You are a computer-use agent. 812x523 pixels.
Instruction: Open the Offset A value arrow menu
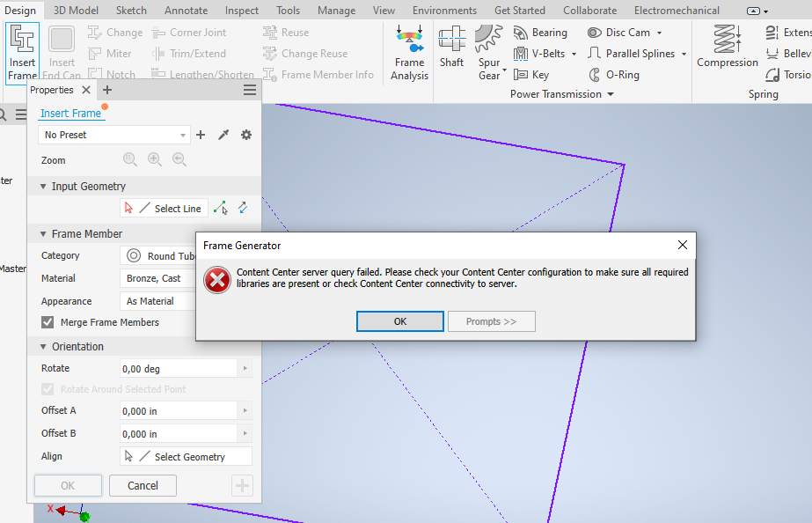[245, 410]
